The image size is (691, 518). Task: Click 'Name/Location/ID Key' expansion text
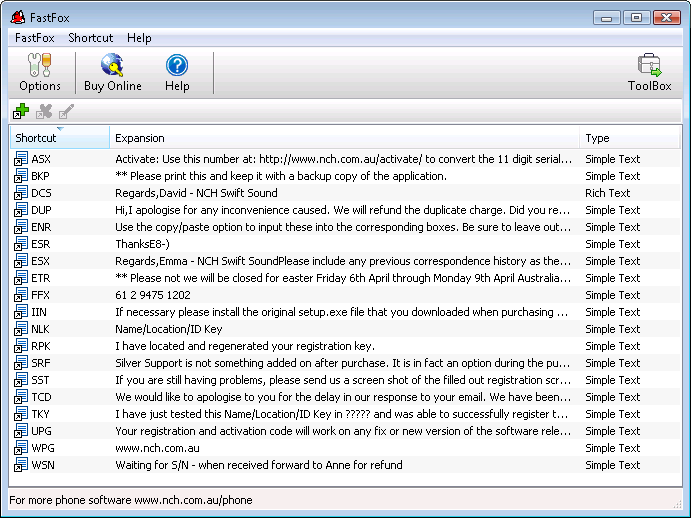coord(169,329)
